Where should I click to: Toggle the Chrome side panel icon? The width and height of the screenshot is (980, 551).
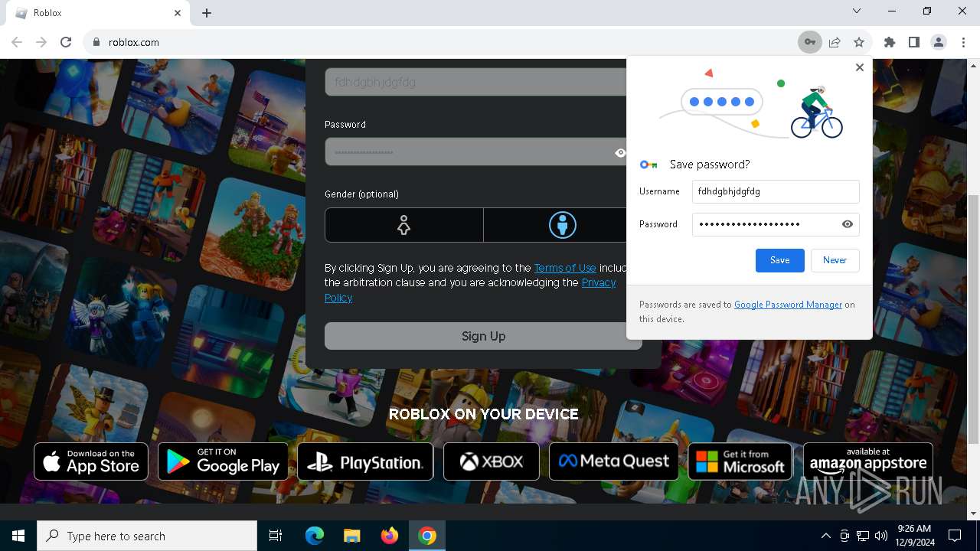click(913, 42)
